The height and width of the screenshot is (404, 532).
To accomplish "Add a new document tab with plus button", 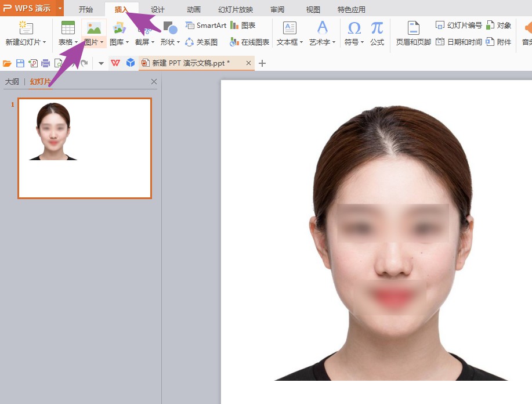I will [262, 63].
